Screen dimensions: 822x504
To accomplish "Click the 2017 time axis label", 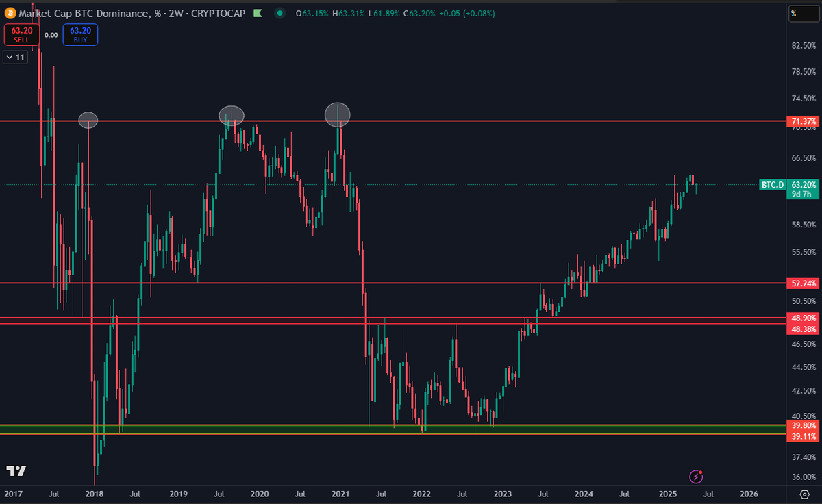I will (12, 494).
